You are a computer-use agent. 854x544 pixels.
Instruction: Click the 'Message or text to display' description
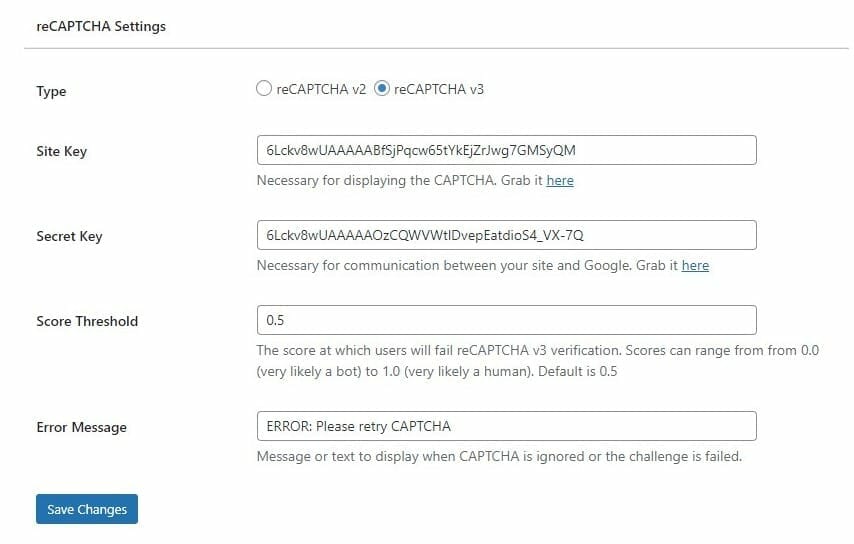point(499,456)
